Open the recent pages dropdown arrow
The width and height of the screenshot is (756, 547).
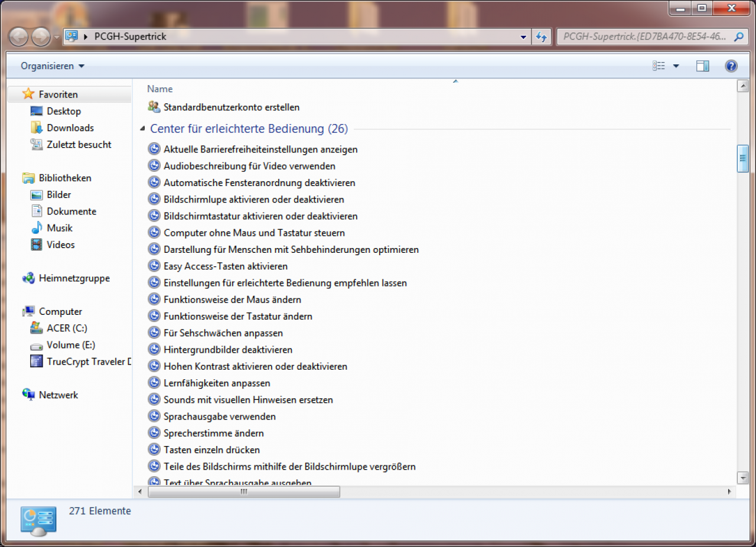[x=57, y=37]
